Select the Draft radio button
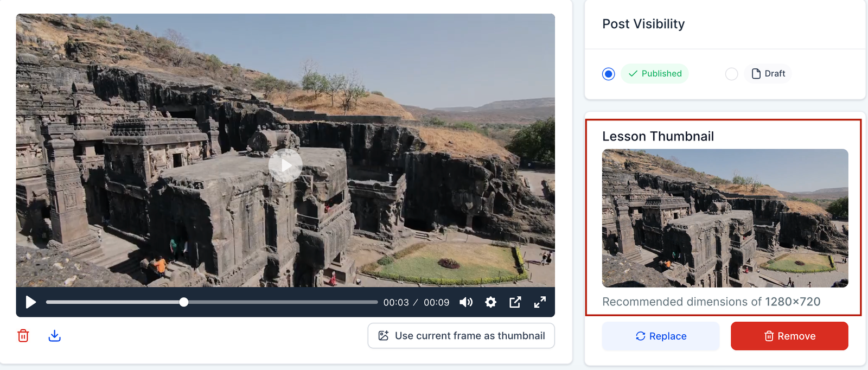868x370 pixels. tap(731, 74)
